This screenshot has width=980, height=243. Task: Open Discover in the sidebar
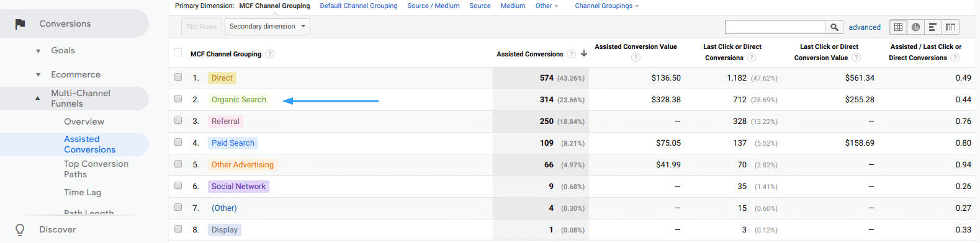58,229
